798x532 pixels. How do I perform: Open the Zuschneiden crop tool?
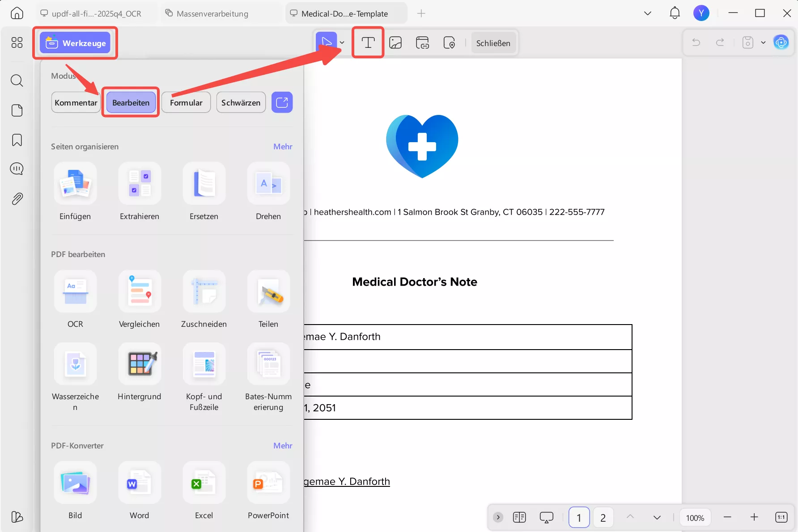pos(204,299)
